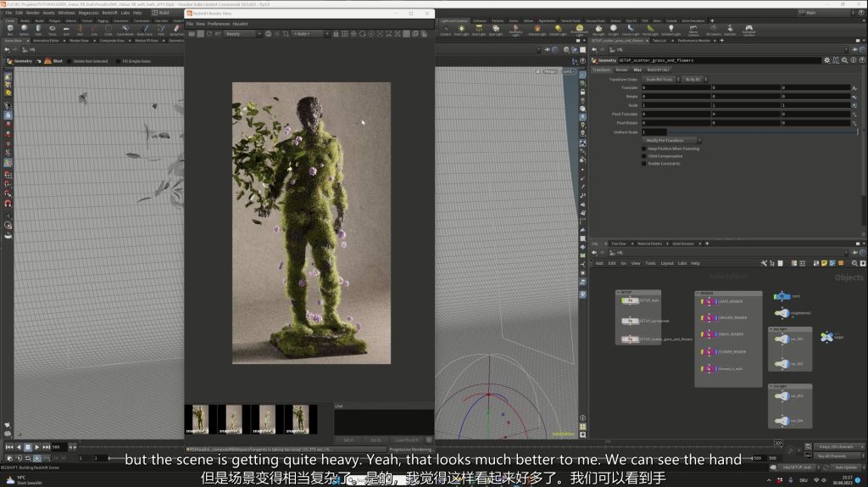Switch to the Performance Monitor tab
The height and width of the screenshot is (487, 868).
point(693,41)
